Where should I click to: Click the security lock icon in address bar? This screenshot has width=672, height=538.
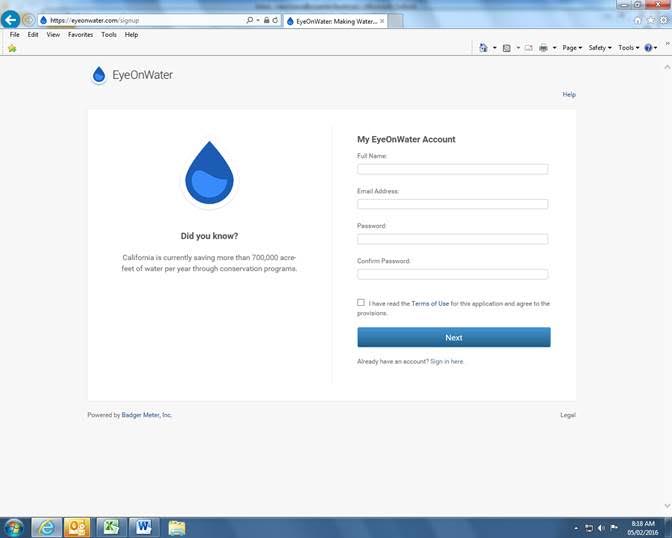point(266,20)
